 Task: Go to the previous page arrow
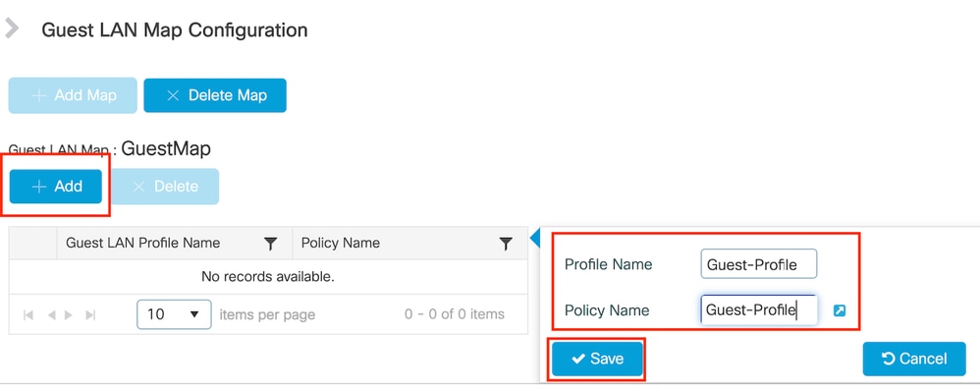coord(52,314)
